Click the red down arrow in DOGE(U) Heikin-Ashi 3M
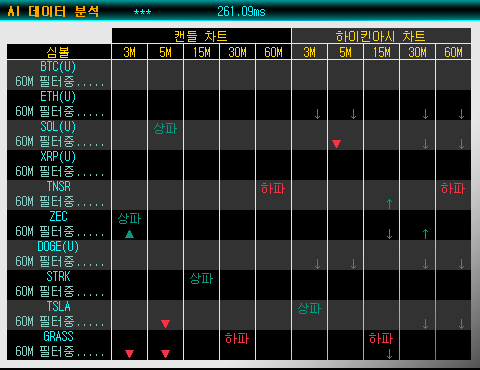The width and height of the screenshot is (480, 370). (x=317, y=264)
